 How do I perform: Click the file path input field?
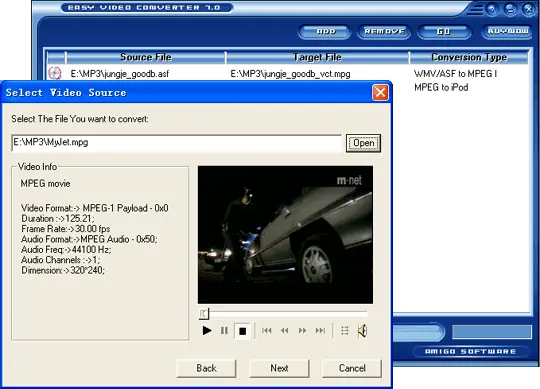coord(176,143)
